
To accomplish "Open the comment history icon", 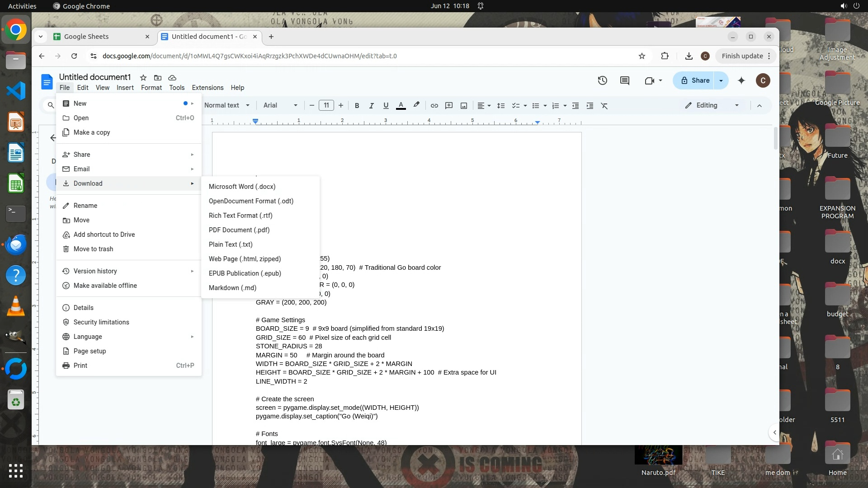I will click(624, 80).
